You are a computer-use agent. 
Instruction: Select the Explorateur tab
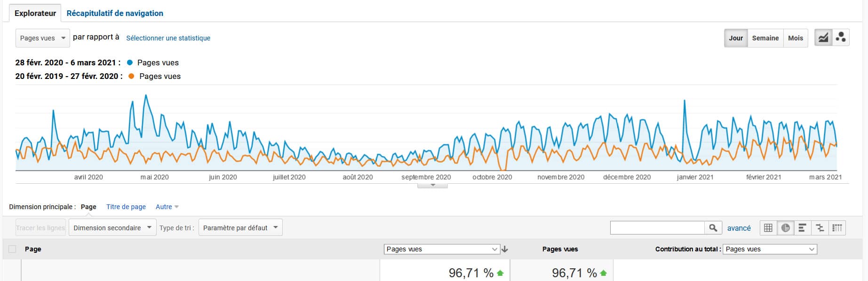(x=35, y=13)
